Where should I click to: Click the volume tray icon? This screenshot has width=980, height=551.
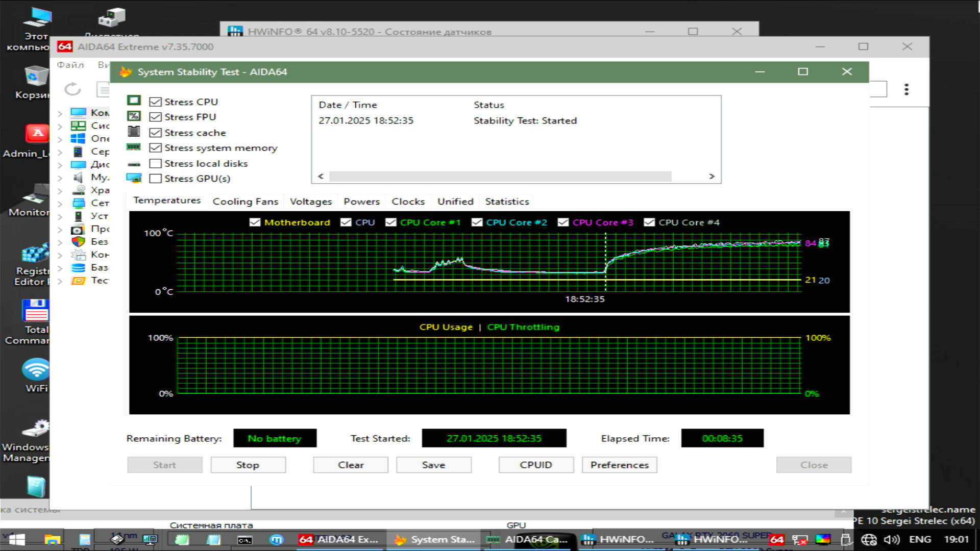click(x=891, y=539)
